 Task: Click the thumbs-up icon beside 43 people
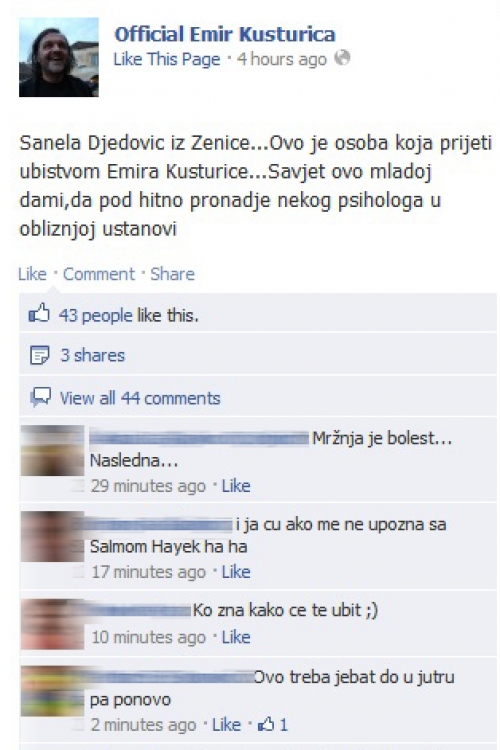click(x=39, y=314)
